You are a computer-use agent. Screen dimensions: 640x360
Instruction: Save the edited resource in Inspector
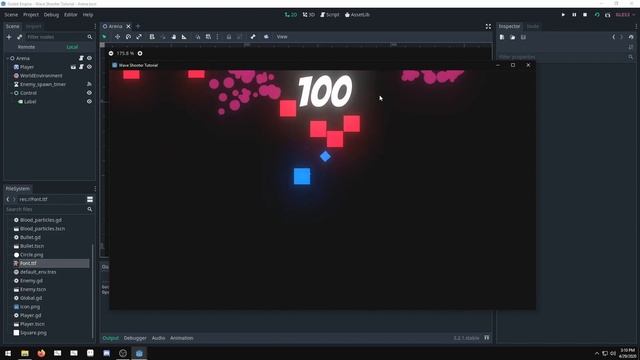(x=523, y=37)
